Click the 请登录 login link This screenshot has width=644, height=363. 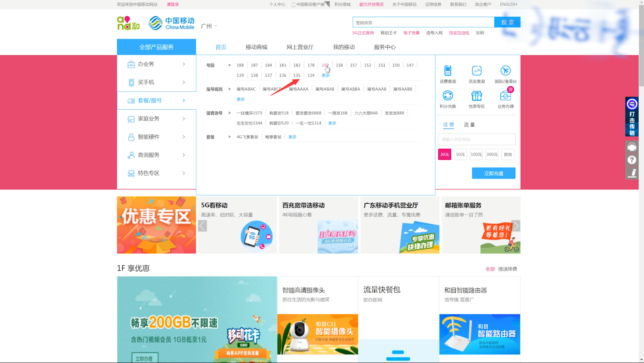(173, 4)
